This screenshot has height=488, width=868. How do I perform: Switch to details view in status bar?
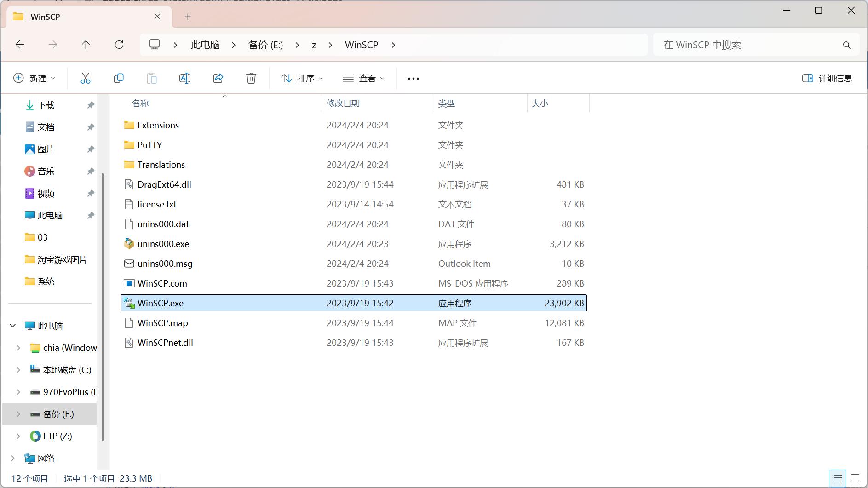[x=838, y=478]
